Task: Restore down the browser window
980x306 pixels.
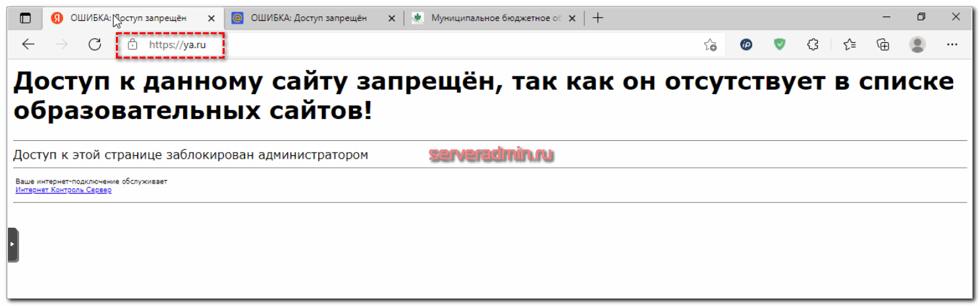Action: (x=921, y=16)
